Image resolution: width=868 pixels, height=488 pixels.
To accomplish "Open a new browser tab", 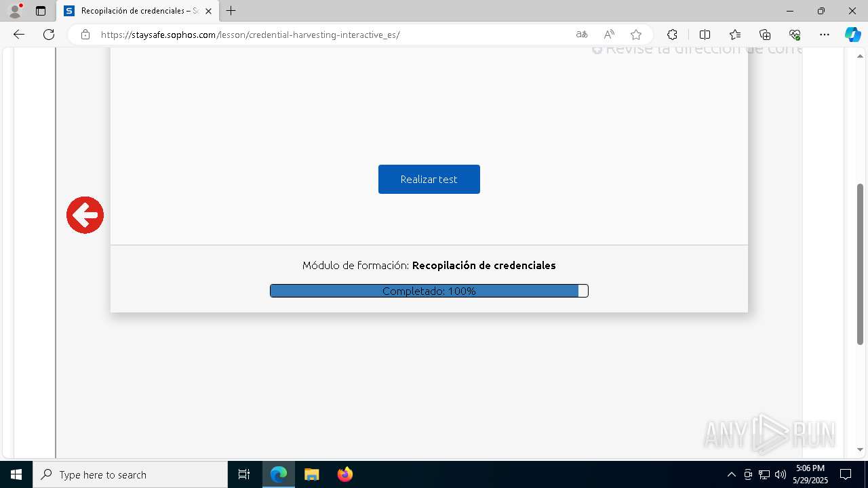I will point(231,11).
